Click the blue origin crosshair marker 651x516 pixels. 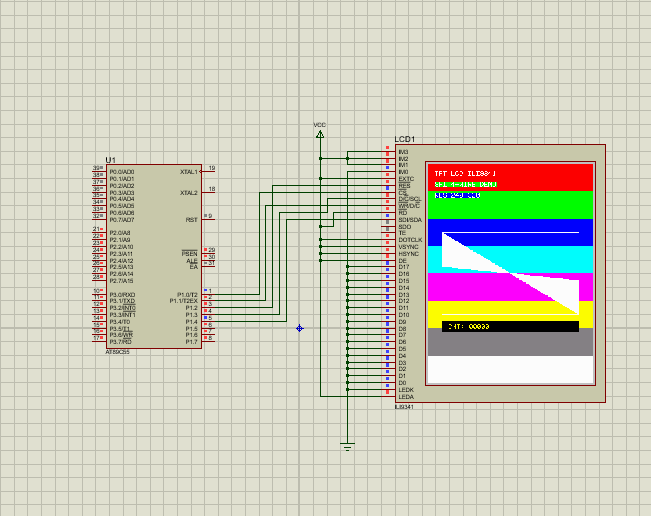pos(299,328)
